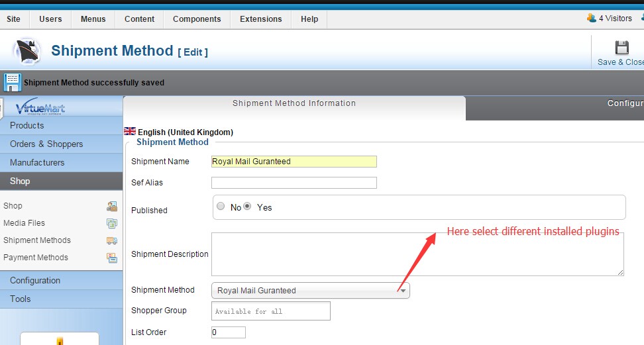Click the 'English (United Kingdom)' text

186,132
